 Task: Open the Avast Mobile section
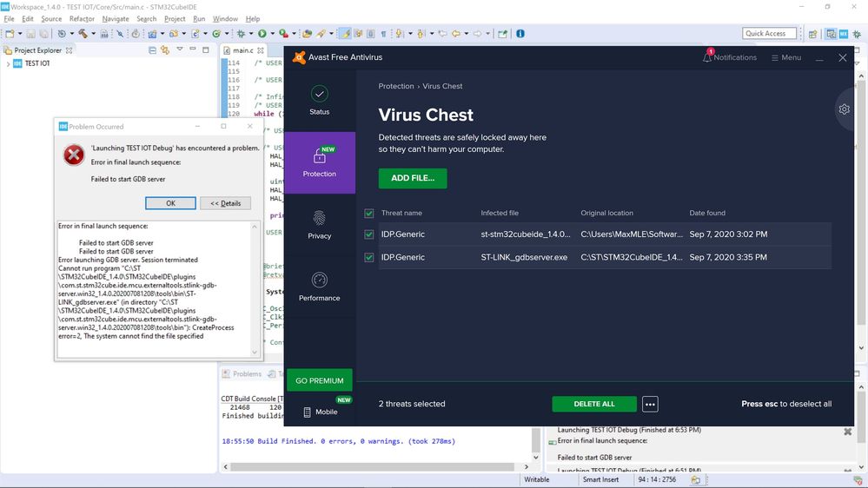pos(321,412)
